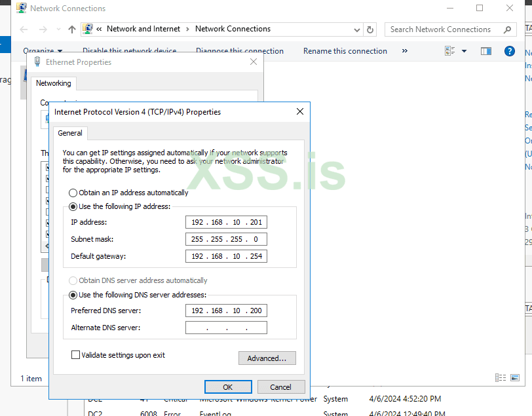
Task: Close the IPv4 Properties dialog
Action: (300, 111)
